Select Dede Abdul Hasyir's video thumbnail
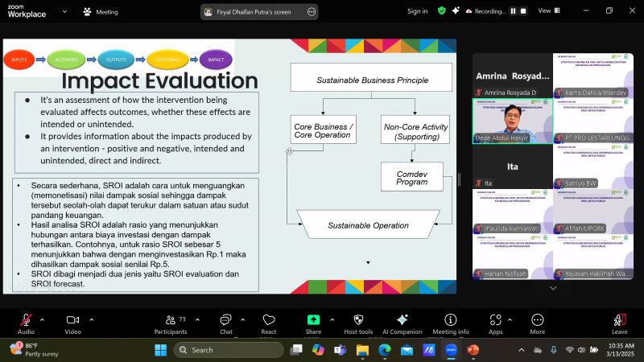The height and width of the screenshot is (362, 644). click(512, 121)
